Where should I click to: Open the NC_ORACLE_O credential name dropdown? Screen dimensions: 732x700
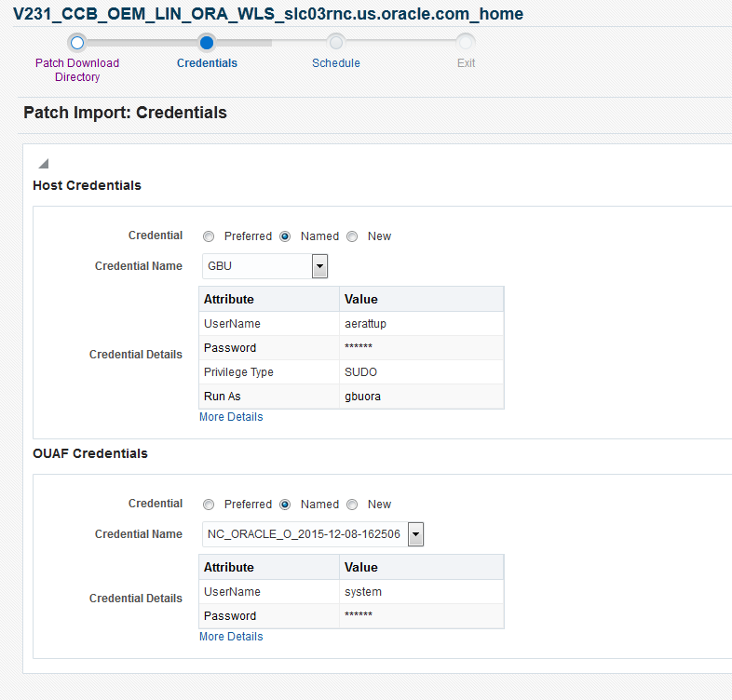click(415, 534)
